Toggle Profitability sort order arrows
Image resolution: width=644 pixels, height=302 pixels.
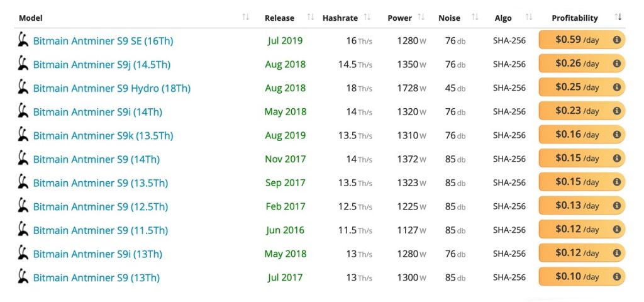(x=618, y=17)
